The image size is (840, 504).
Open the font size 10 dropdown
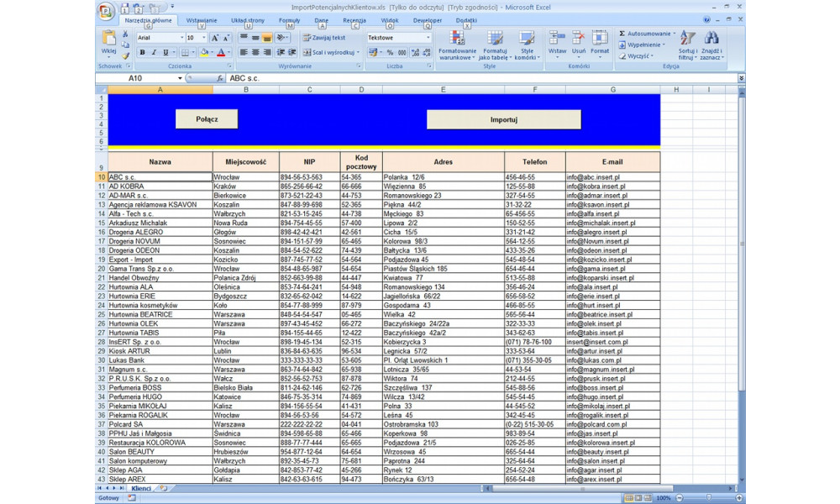(203, 38)
